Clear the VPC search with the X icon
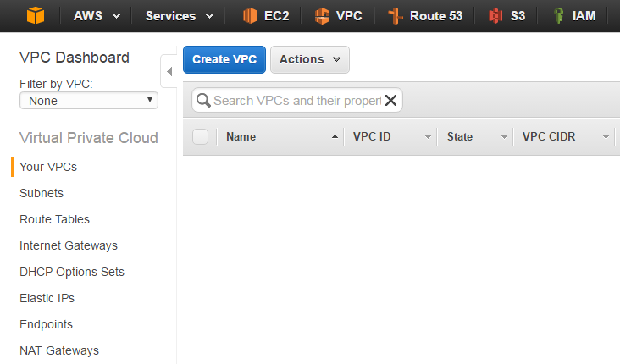620x364 pixels. pos(390,100)
